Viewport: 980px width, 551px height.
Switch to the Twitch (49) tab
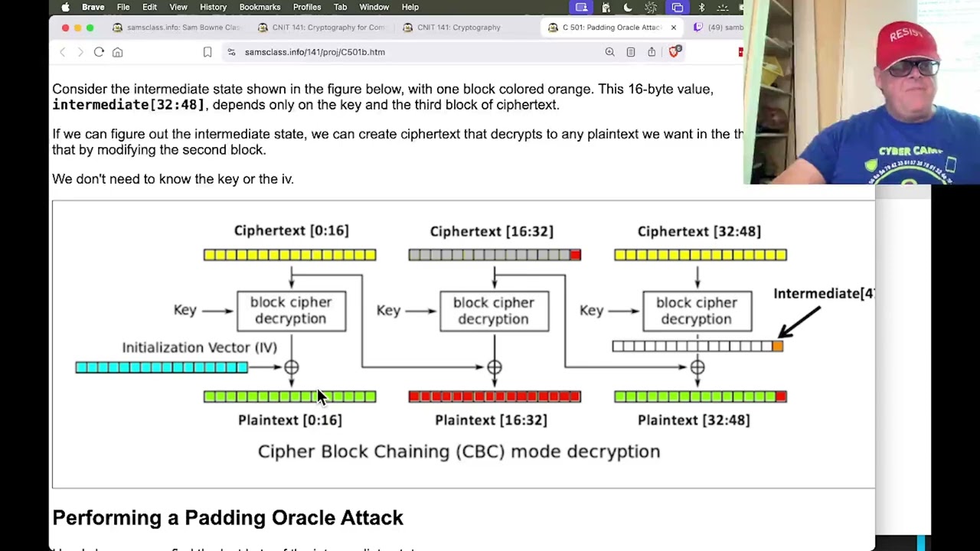pyautogui.click(x=718, y=28)
